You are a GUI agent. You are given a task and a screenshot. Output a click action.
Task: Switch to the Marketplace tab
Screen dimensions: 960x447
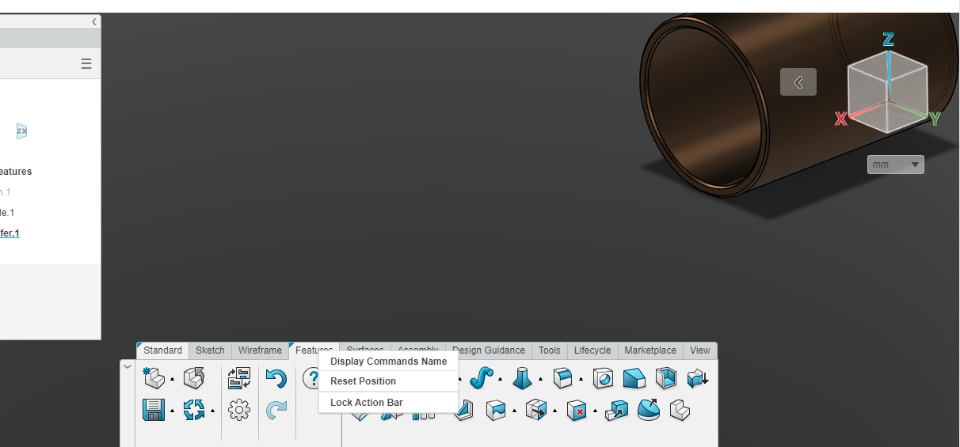tap(650, 350)
